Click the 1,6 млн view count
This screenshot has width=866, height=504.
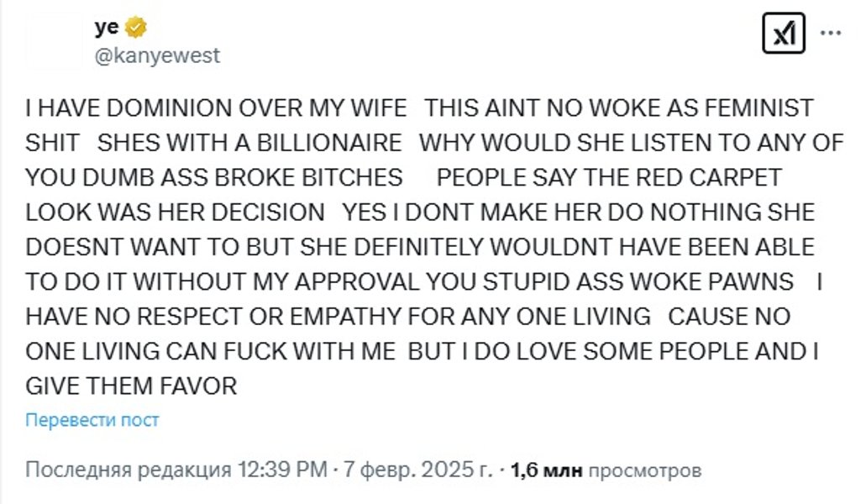tap(546, 470)
